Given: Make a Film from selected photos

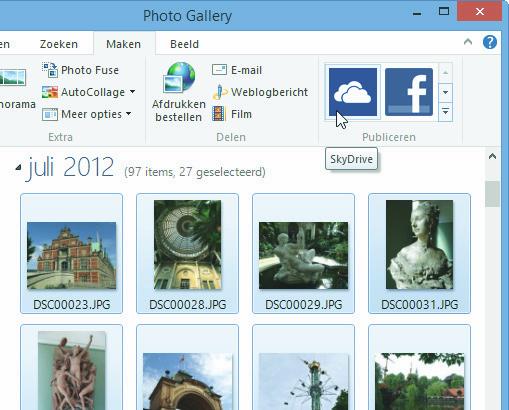Looking at the screenshot, I should [x=232, y=114].
